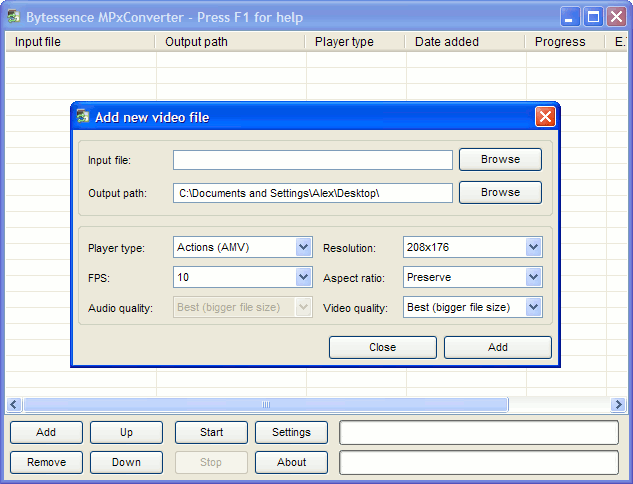Open the Video quality dropdown
The height and width of the screenshot is (484, 633).
533,307
